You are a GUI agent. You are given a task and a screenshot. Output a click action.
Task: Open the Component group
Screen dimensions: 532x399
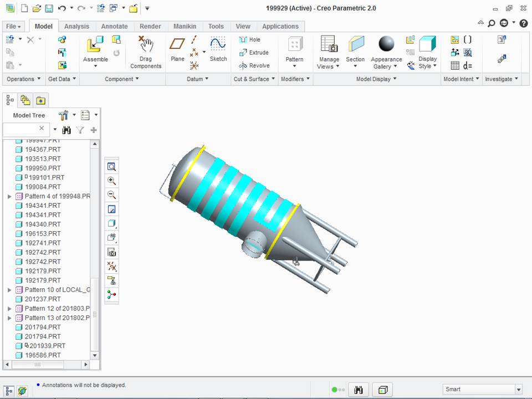[x=121, y=79]
